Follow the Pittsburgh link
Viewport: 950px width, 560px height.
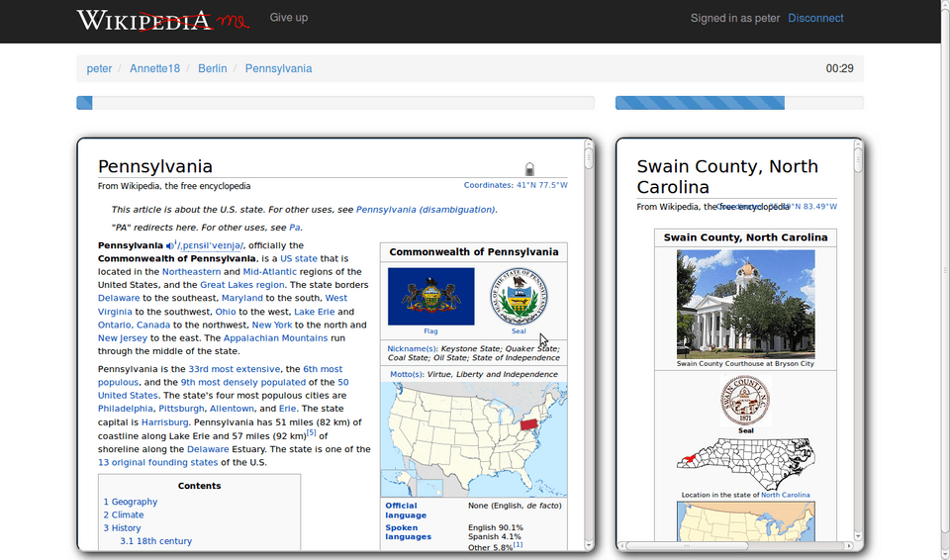coord(181,409)
